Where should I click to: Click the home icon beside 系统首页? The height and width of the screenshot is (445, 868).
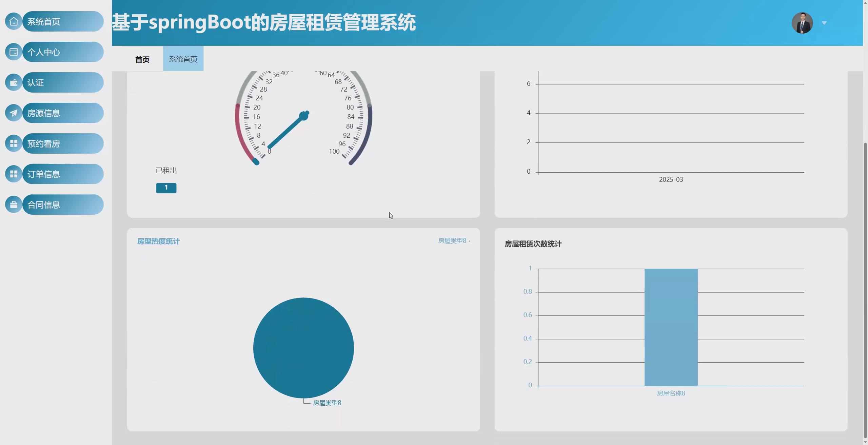tap(14, 21)
